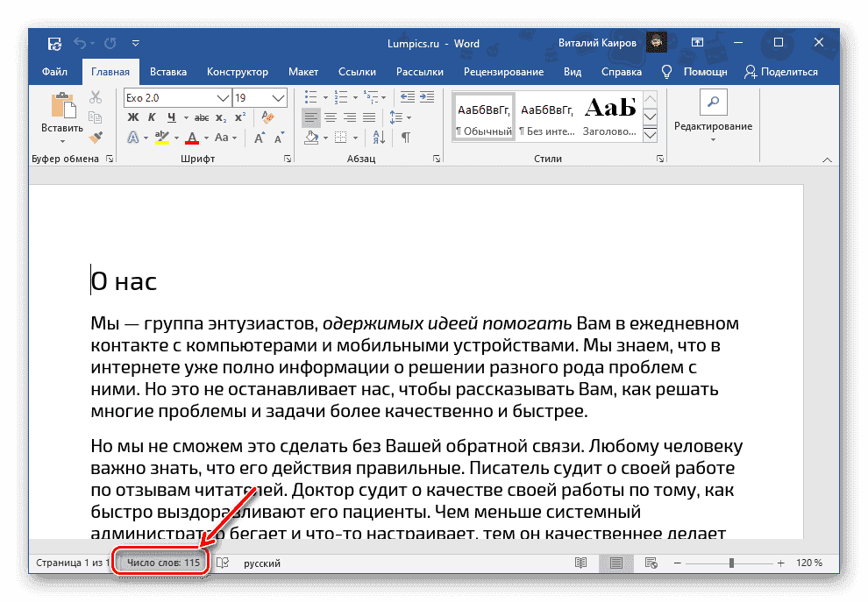Toggle the text highlight color yellow
The image size is (868, 602).
[161, 136]
